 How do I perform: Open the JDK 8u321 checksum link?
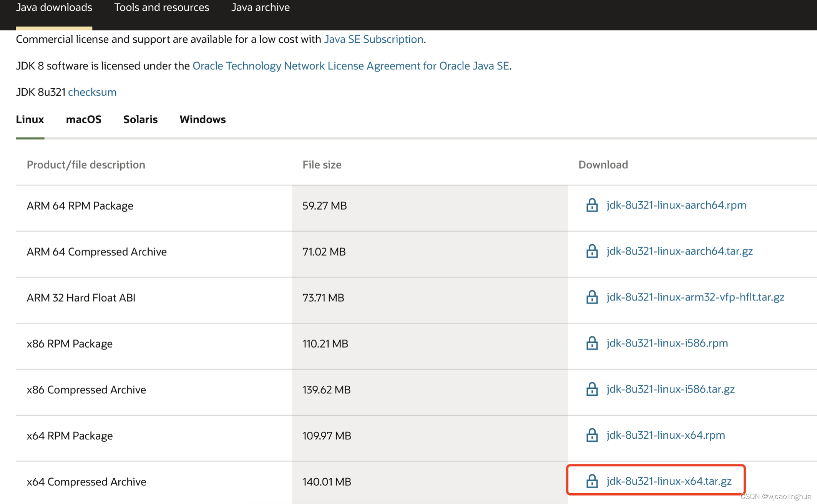(x=92, y=92)
